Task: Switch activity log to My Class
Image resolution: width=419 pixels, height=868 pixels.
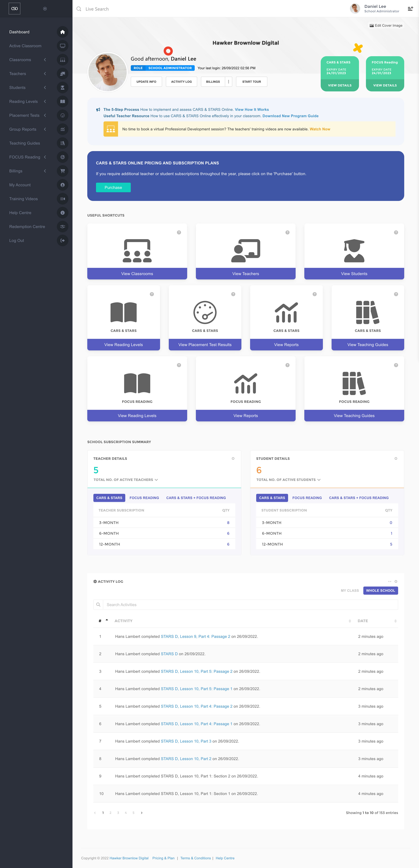Action: pyautogui.click(x=350, y=591)
